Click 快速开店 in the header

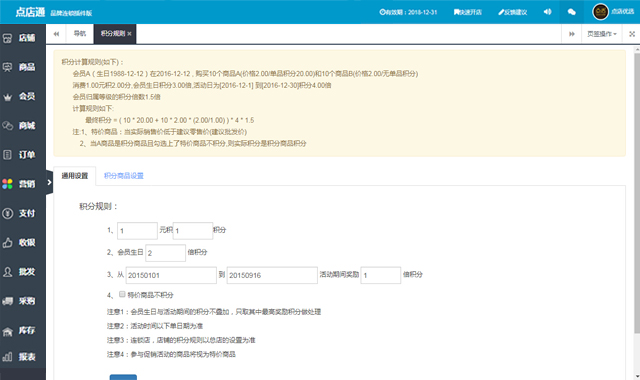[468, 12]
